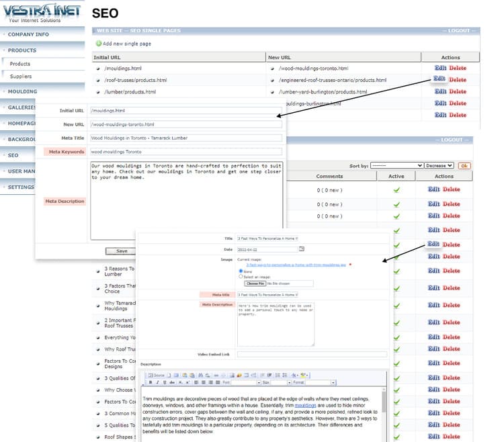Insert a bulleted list from the editor toolbar

click(x=285, y=375)
